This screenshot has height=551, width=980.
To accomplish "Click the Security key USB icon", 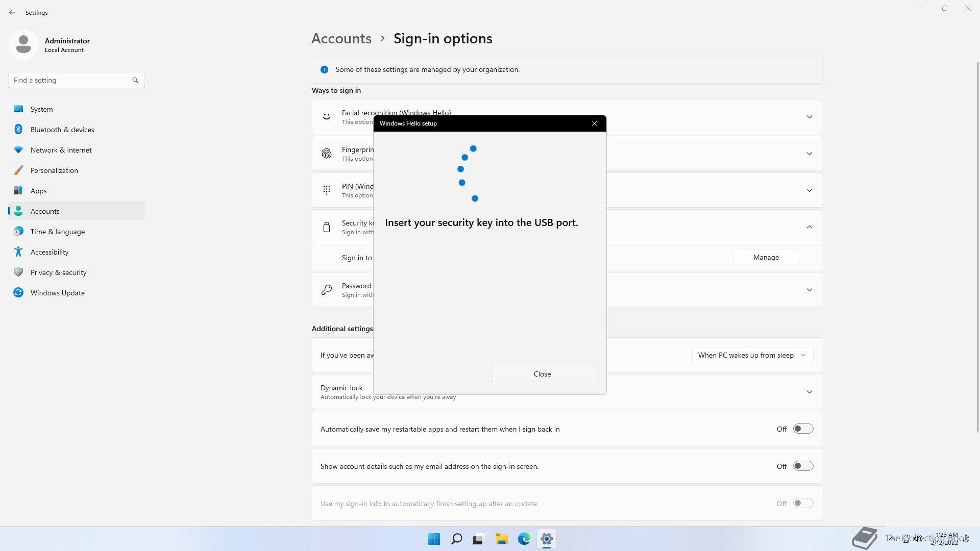I will [327, 227].
